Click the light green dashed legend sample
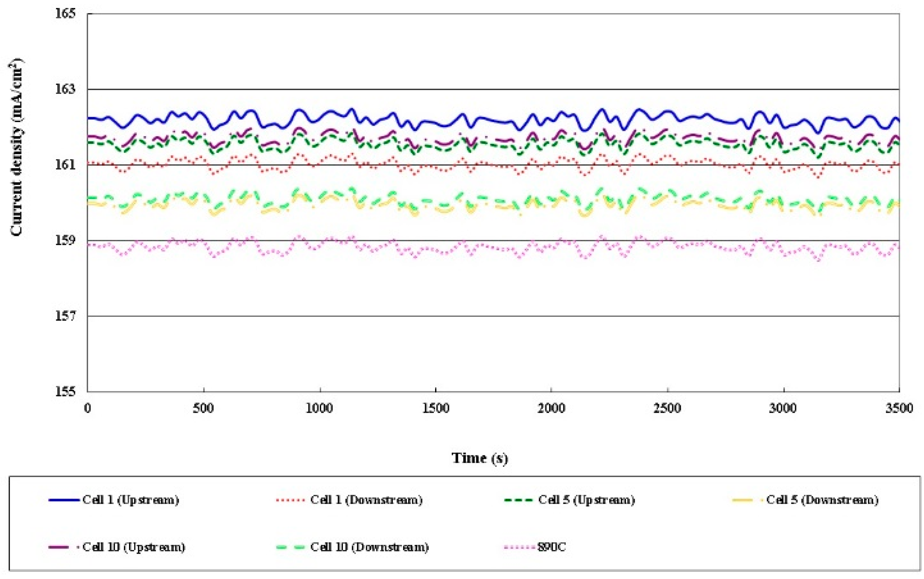 [291, 547]
